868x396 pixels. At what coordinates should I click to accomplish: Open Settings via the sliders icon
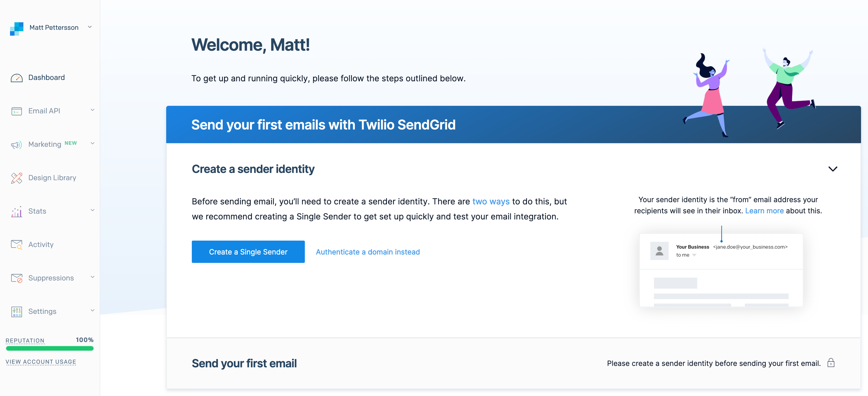click(x=16, y=311)
